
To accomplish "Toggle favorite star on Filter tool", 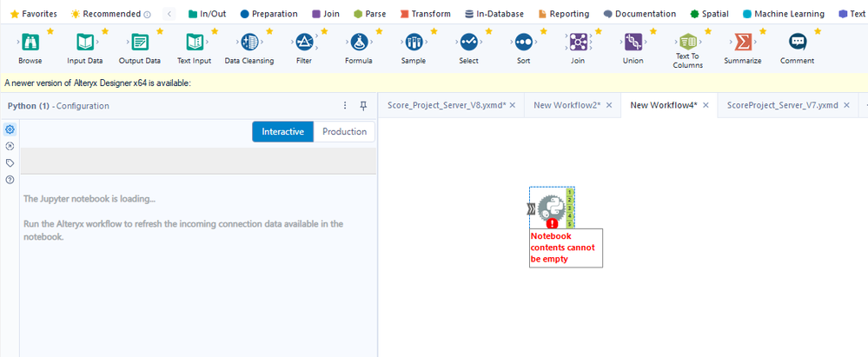I will click(324, 31).
